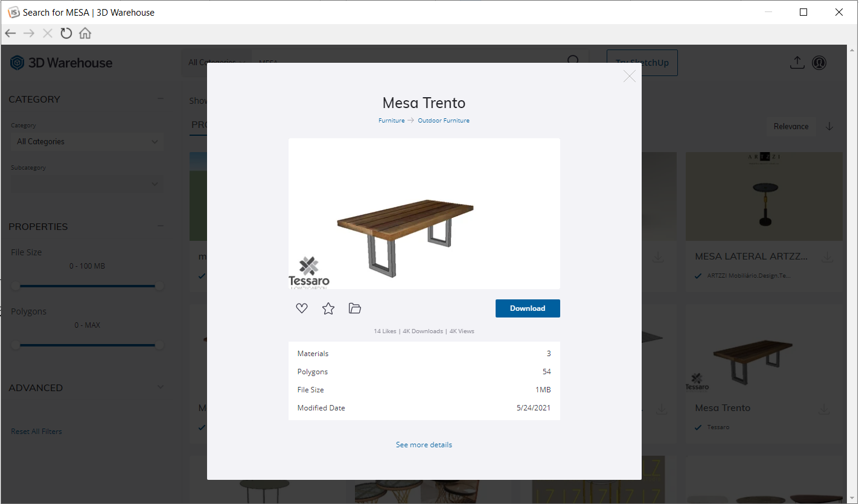Image resolution: width=859 pixels, height=504 pixels.
Task: Click the Modified Date value 5/24/2021
Action: coord(534,408)
